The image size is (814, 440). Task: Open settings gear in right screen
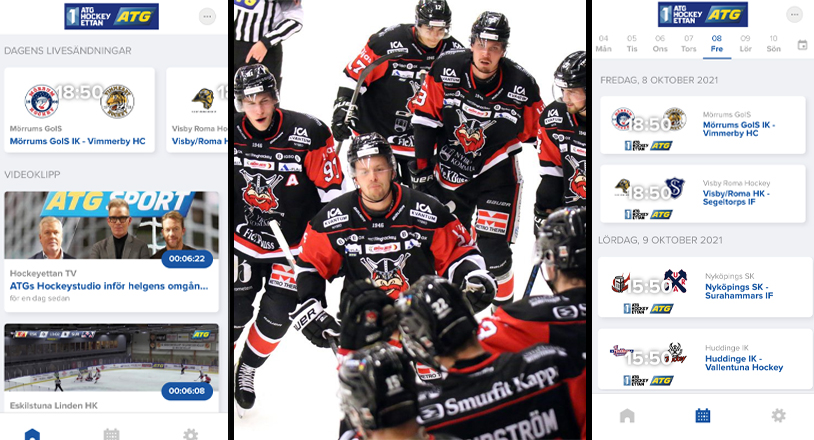778,415
